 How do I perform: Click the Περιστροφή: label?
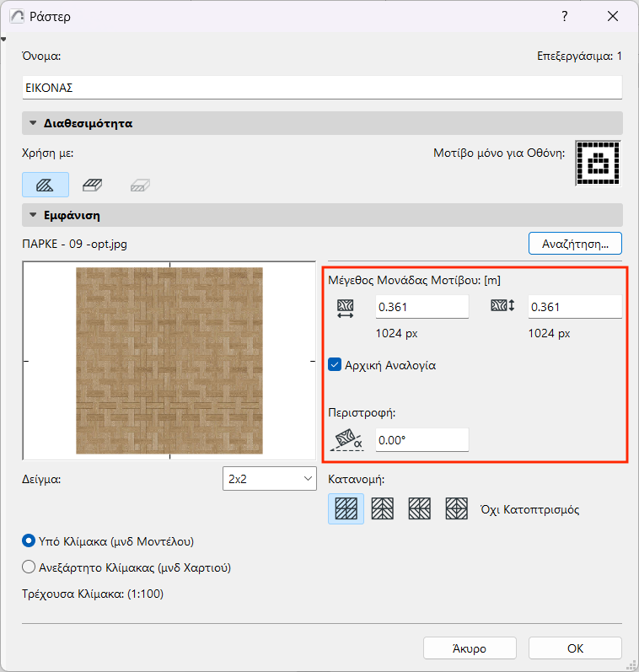coord(362,412)
